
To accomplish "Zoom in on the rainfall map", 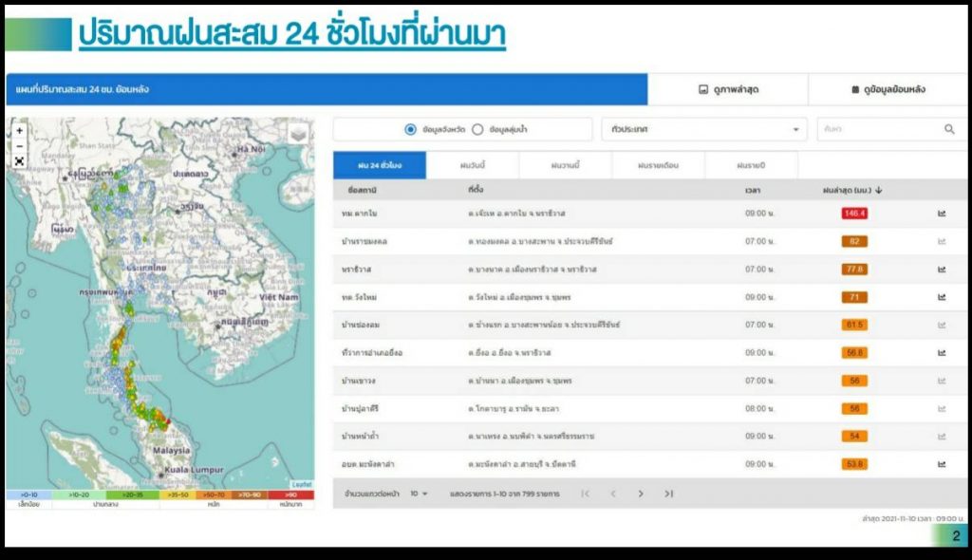I will [x=20, y=131].
